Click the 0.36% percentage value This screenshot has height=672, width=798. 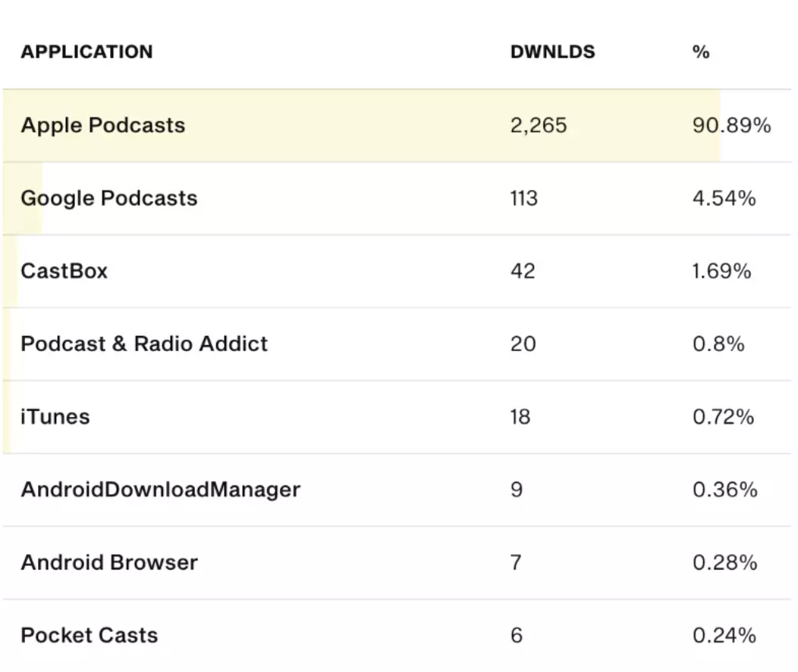[724, 490]
